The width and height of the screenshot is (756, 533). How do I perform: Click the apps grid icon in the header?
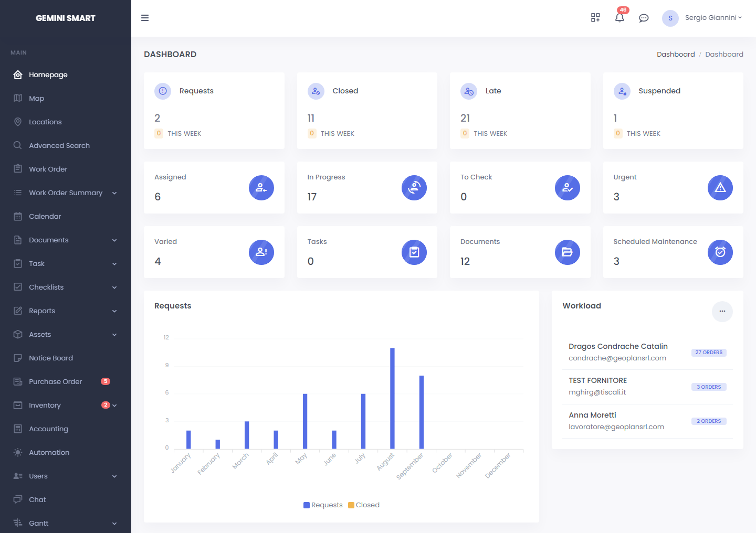(x=595, y=17)
